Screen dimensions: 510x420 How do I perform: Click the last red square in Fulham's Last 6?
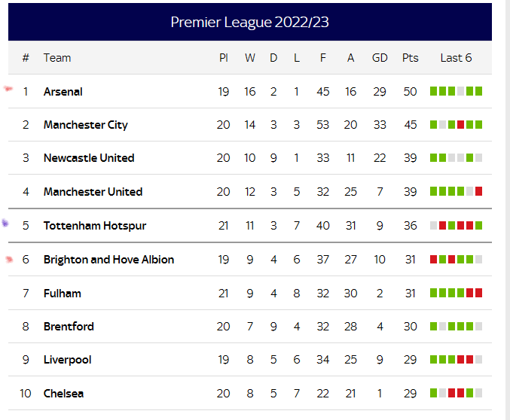(x=479, y=293)
